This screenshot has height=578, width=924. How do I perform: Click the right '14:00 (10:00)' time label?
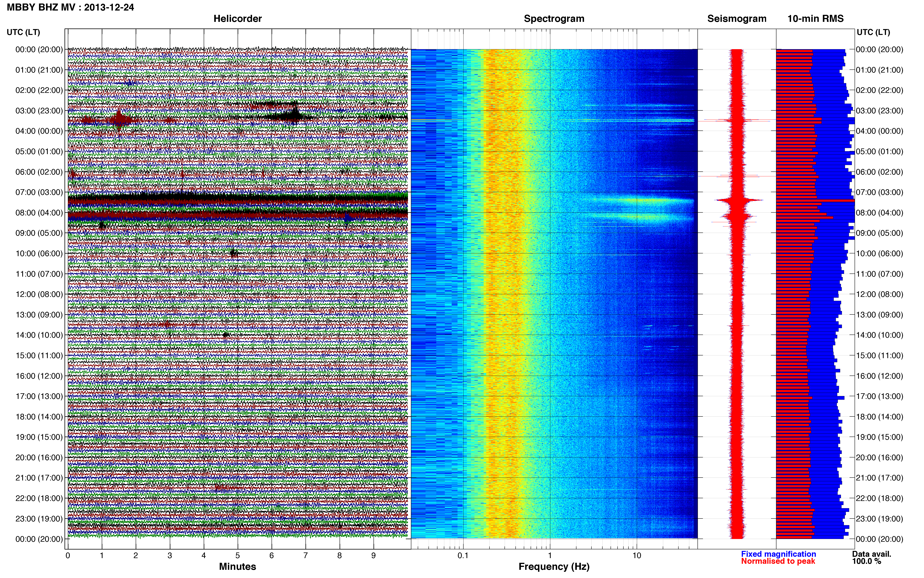tap(879, 335)
